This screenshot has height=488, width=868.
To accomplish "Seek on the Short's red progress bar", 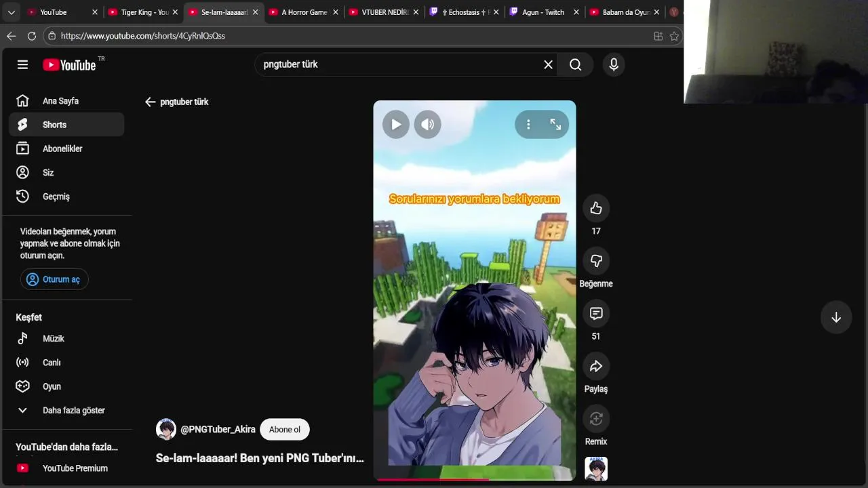I will click(475, 479).
